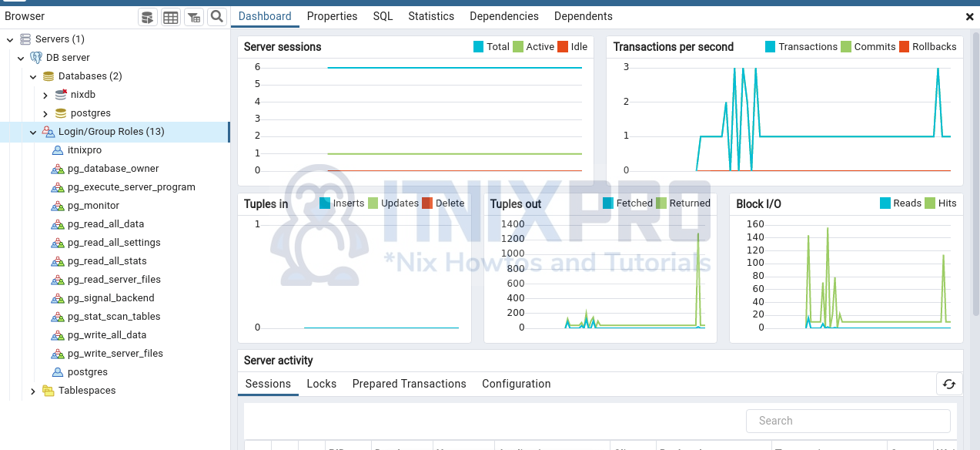
Task: Click the Login/Group Roles icon
Action: 48,132
